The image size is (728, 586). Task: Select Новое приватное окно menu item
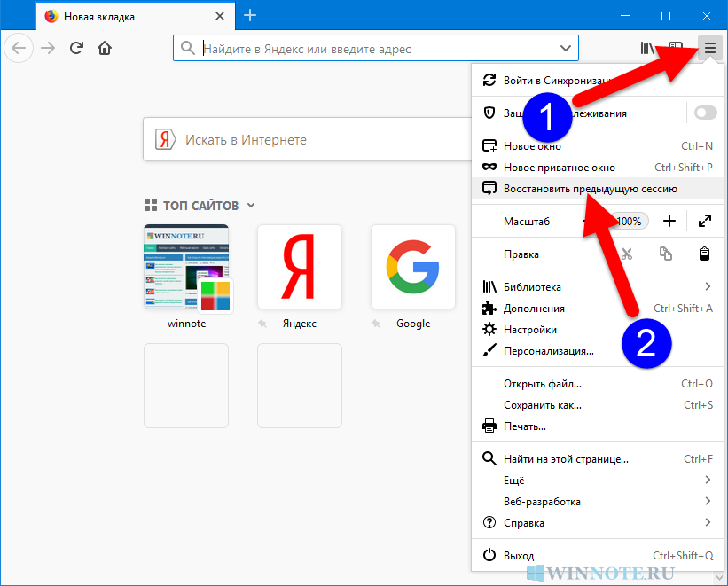(x=598, y=168)
